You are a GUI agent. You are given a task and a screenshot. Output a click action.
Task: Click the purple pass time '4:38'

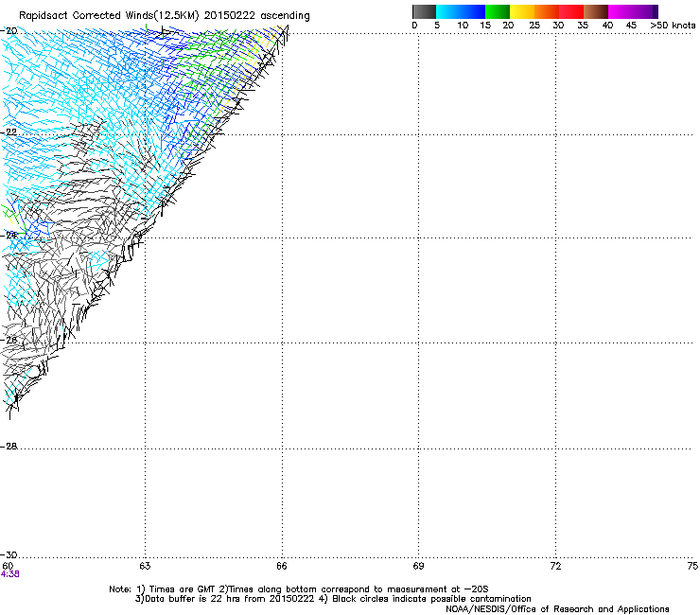[x=9, y=574]
